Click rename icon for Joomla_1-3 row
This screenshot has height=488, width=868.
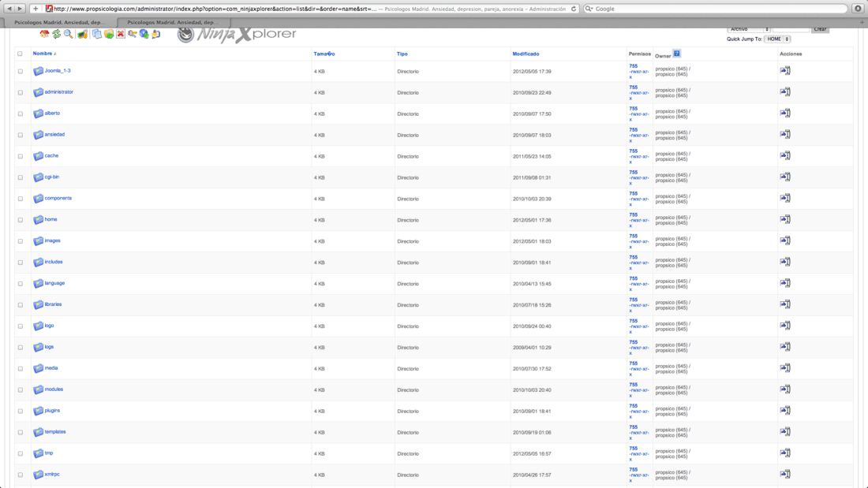[785, 70]
